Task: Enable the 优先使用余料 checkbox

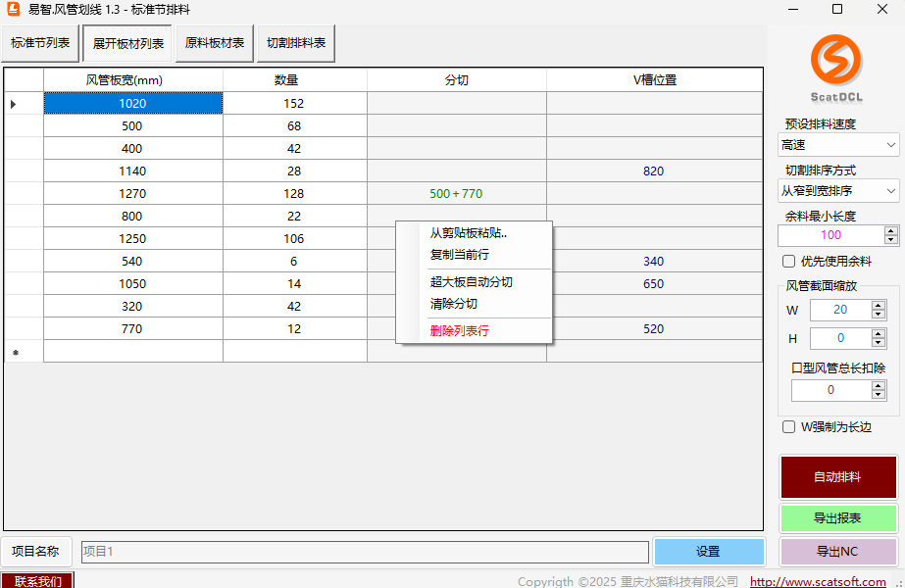Action: (788, 262)
